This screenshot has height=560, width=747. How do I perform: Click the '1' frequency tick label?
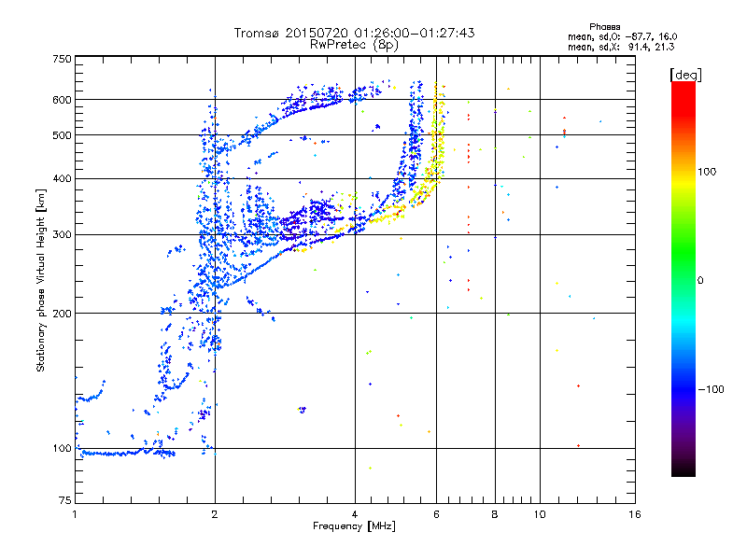75,514
